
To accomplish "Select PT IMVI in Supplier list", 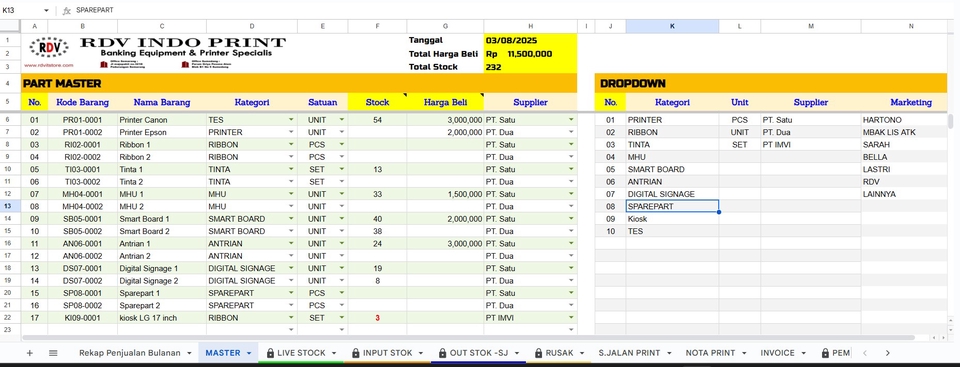I will 811,145.
